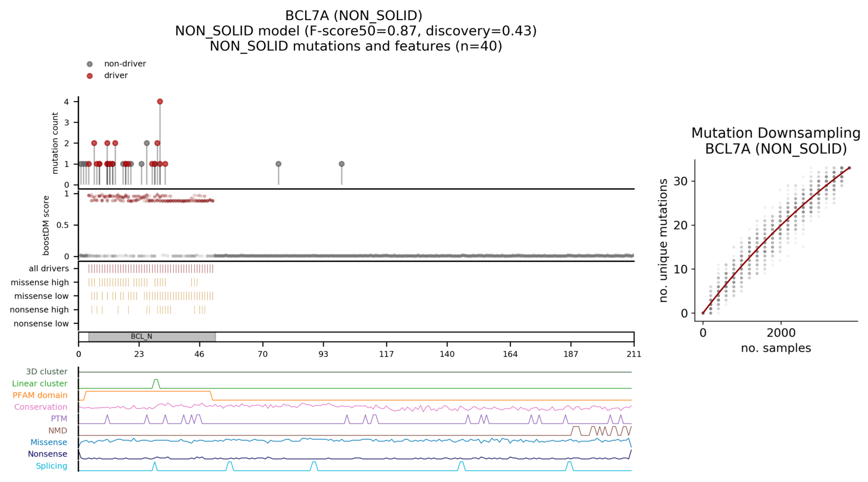Click the gray non-driver legend marker

point(90,64)
